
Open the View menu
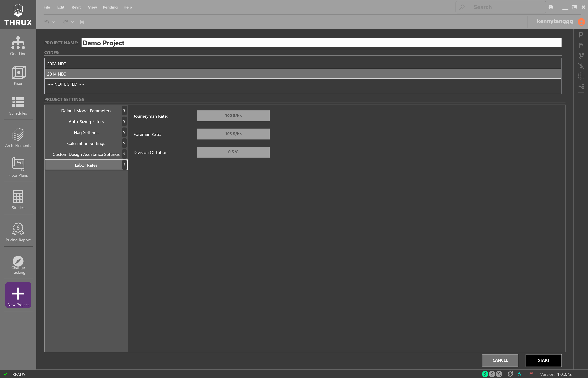(92, 7)
